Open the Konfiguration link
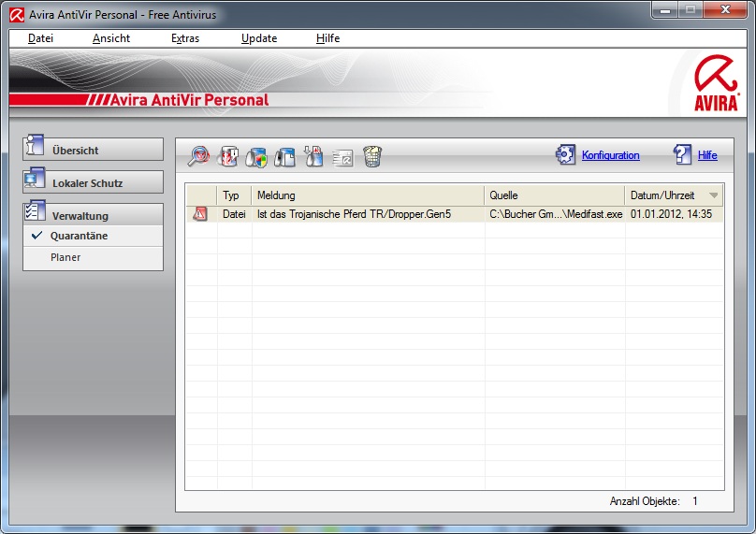Viewport: 756px width, 534px height. tap(610, 155)
